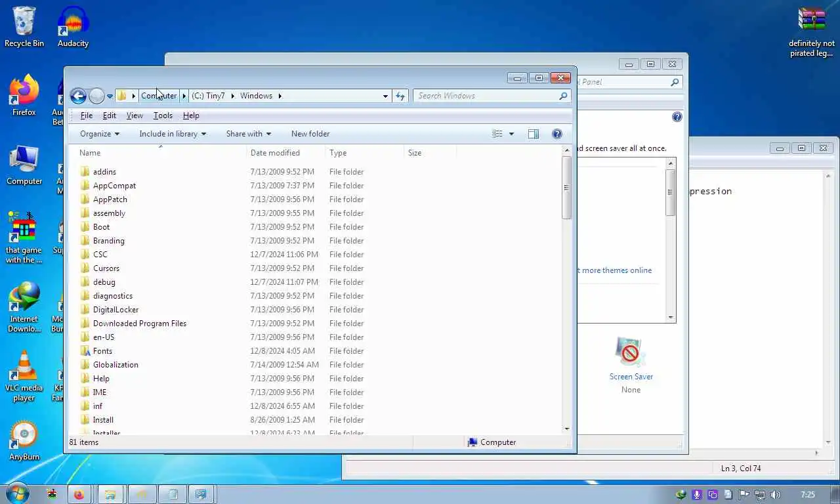
Task: Select 'definitely not pirated leg...' archive icon
Action: [812, 31]
